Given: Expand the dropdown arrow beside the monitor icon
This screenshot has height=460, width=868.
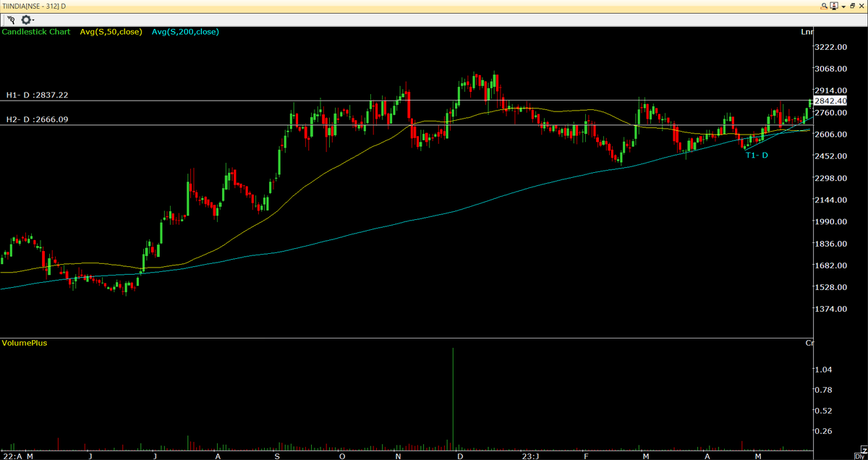Looking at the screenshot, I should (843, 7).
